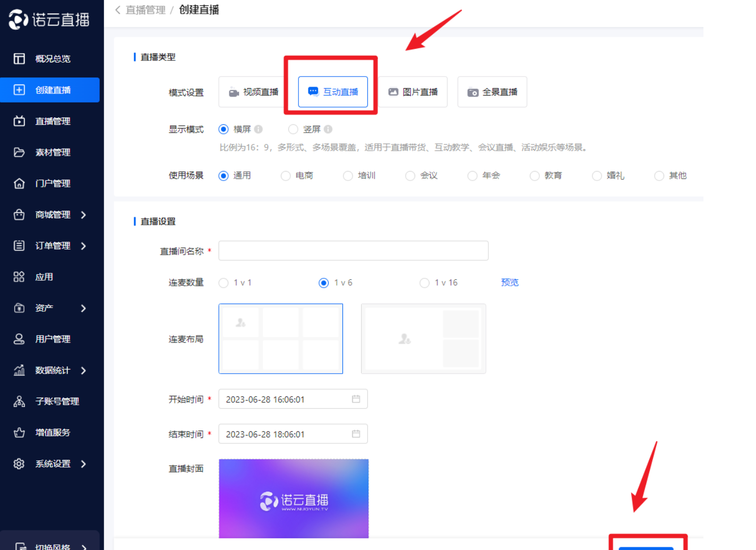Select the second 连麦布局 layout thumbnail
756x550 pixels.
pos(423,339)
